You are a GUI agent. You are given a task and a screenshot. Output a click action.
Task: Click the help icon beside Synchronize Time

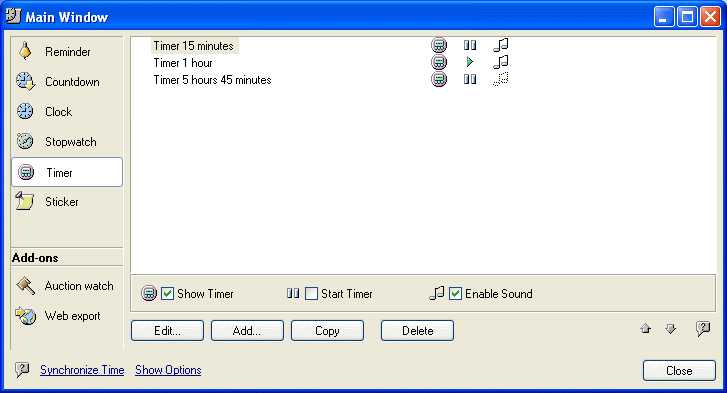[x=22, y=369]
